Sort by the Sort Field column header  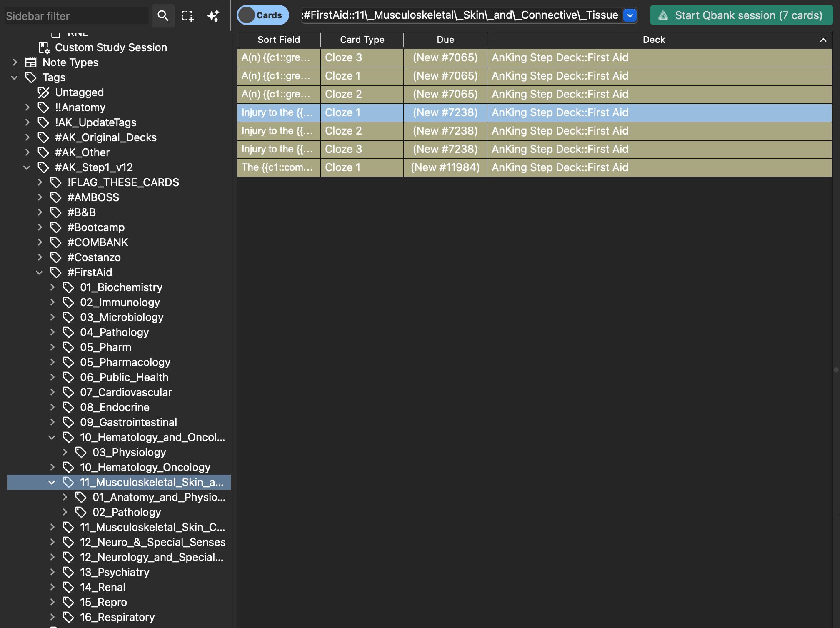click(x=279, y=40)
